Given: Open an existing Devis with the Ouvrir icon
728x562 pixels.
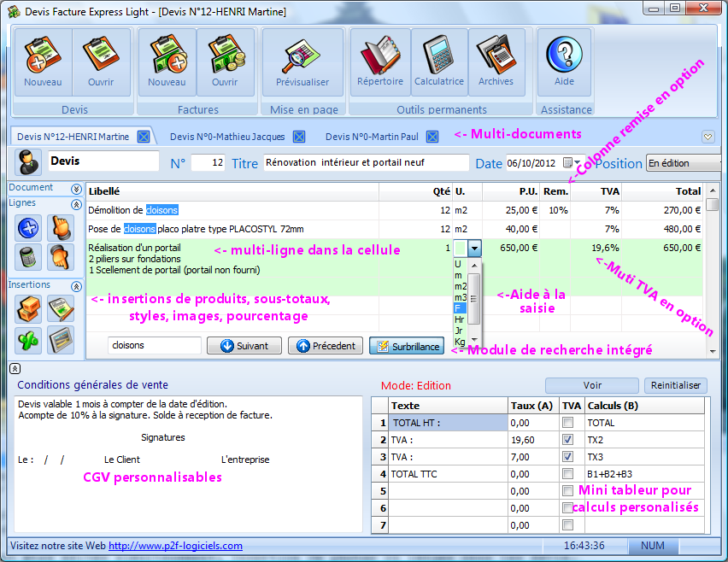Looking at the screenshot, I should tap(101, 61).
